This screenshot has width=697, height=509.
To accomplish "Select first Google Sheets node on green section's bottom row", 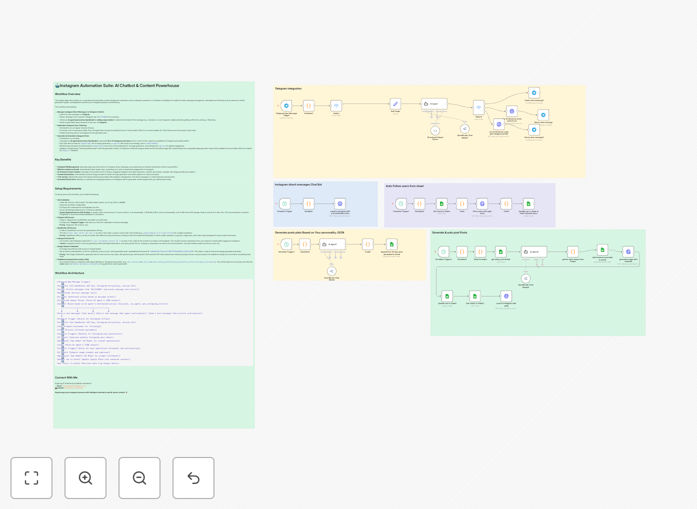I will (447, 296).
